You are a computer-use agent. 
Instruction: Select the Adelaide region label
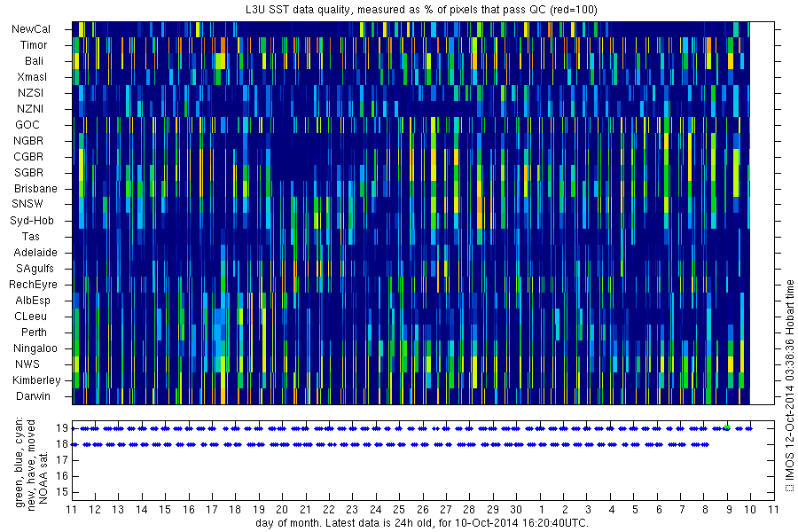[x=35, y=253]
